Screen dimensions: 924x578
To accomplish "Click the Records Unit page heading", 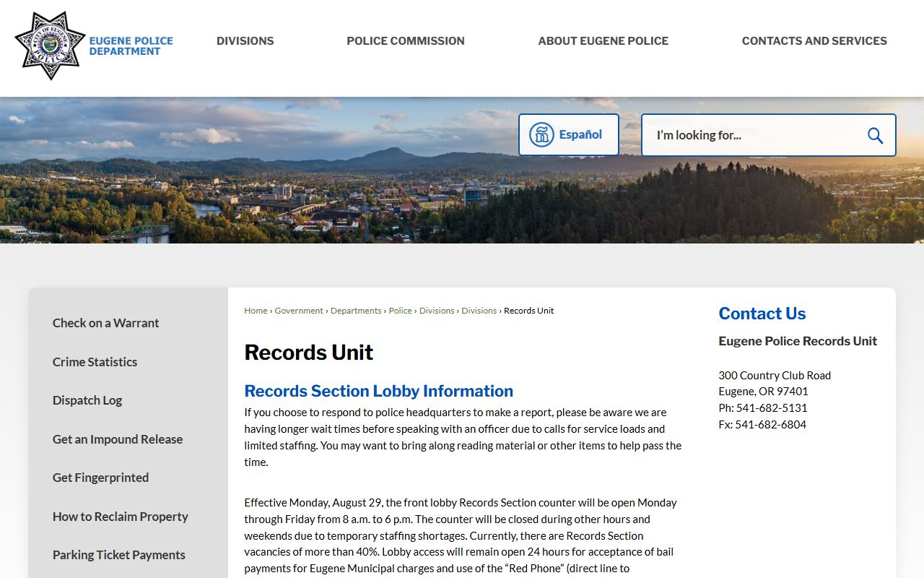I will [309, 353].
